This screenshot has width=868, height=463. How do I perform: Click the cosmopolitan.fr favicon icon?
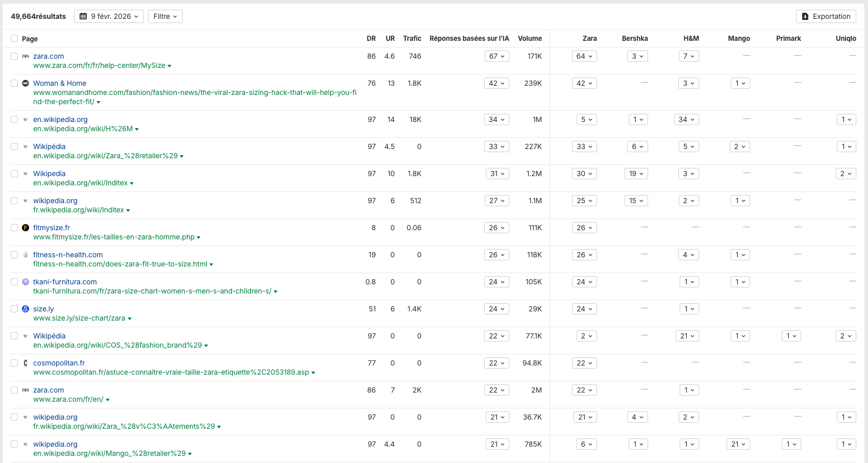click(26, 363)
